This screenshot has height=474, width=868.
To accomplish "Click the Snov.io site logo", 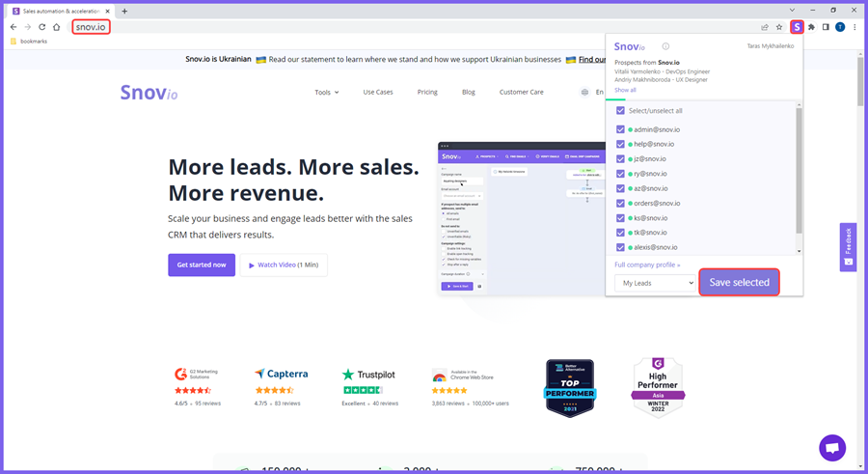I will point(149,93).
